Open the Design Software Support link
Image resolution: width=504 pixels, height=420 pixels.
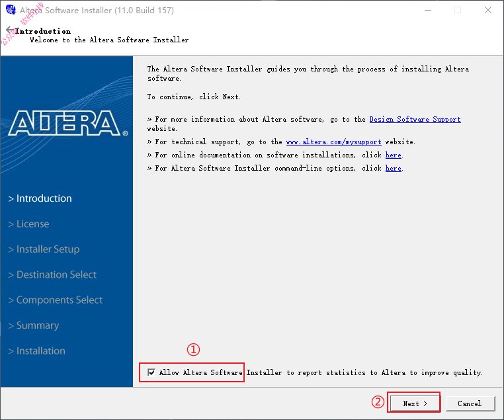pos(415,119)
